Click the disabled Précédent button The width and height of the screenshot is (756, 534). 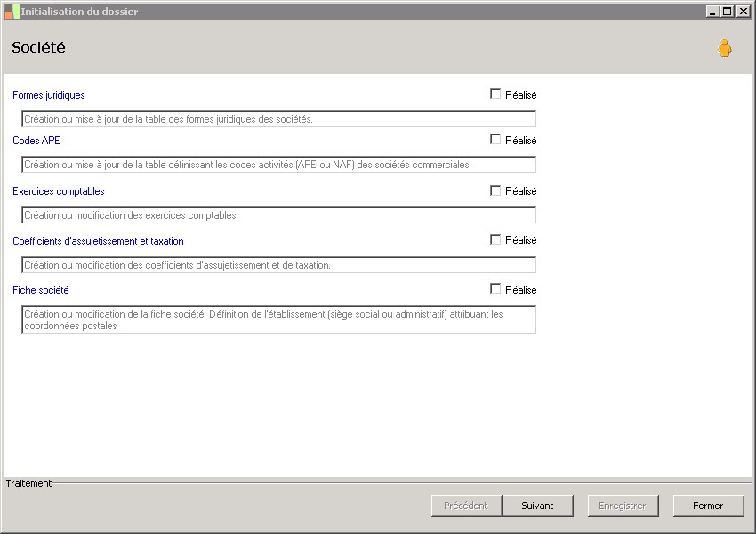pyautogui.click(x=466, y=506)
